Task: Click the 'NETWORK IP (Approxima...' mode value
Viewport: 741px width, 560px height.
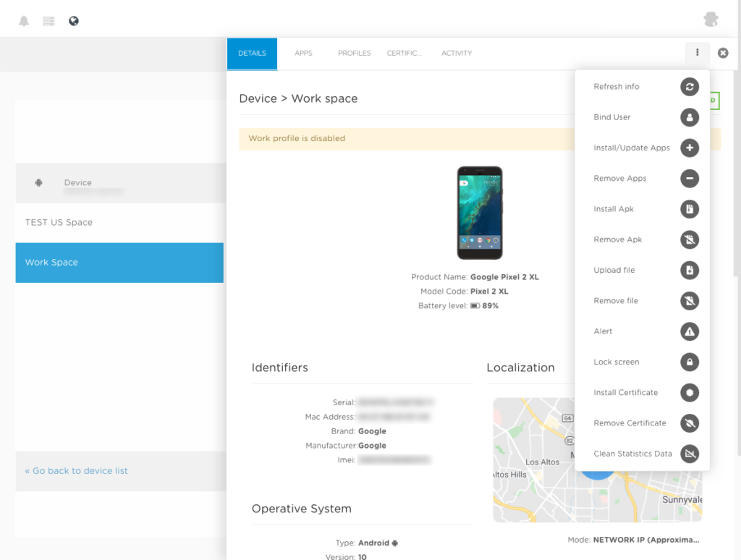Action: point(646,540)
